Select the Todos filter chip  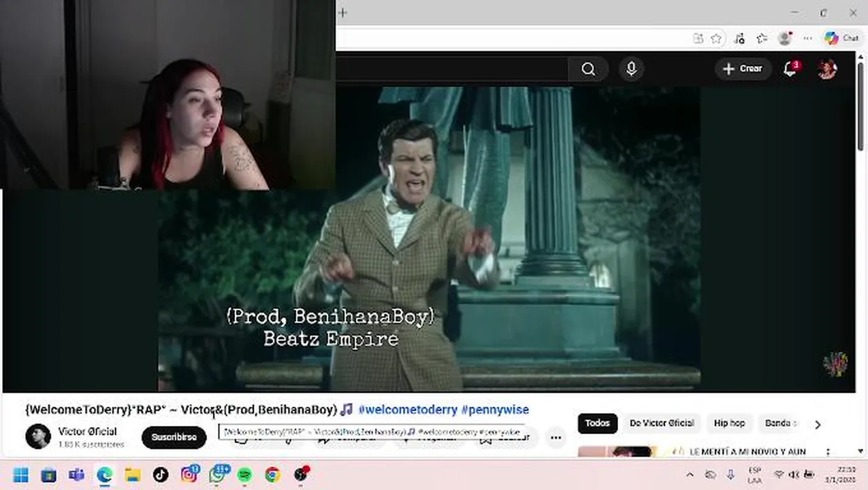coord(597,423)
